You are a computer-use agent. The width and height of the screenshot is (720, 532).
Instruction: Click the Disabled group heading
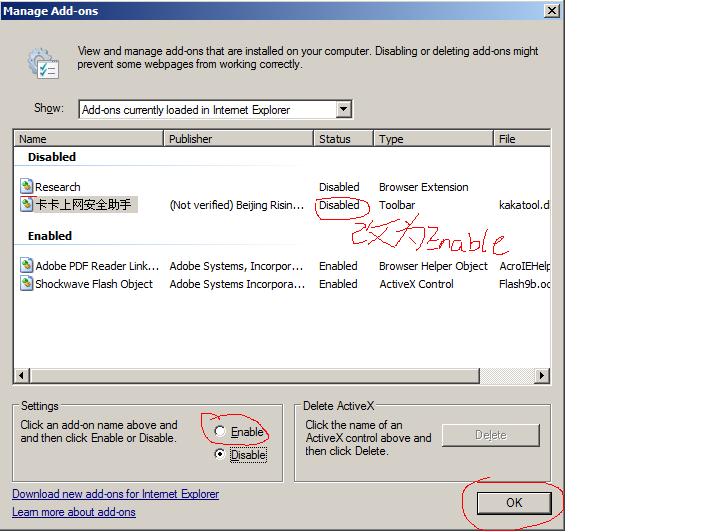(52, 157)
